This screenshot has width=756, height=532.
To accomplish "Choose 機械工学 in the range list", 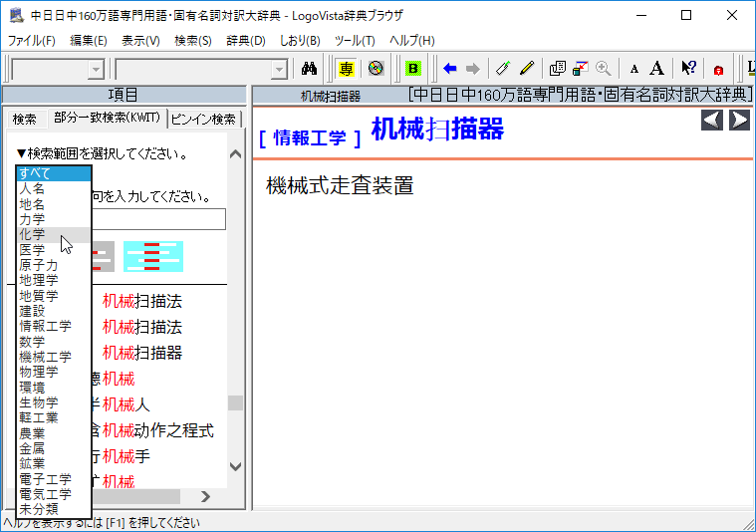I will click(54, 357).
